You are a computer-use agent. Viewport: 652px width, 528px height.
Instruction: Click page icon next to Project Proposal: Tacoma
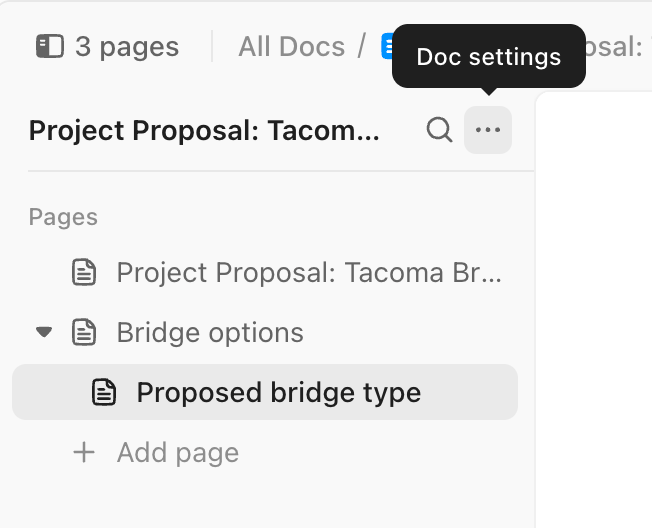(x=84, y=273)
